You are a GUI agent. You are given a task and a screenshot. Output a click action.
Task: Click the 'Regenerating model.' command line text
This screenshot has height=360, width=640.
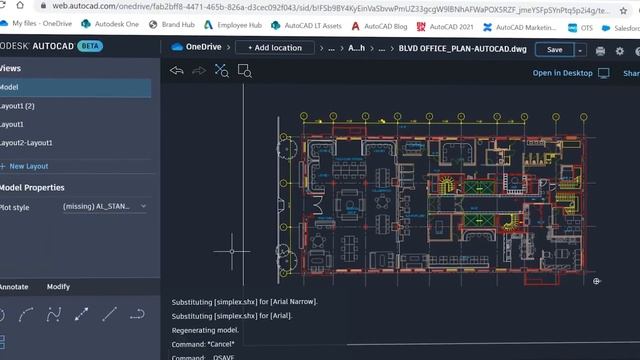click(x=205, y=330)
